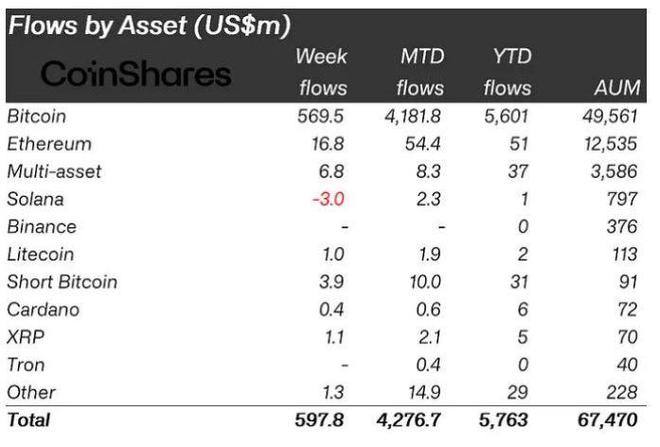The height and width of the screenshot is (447, 660).
Task: Click the XRP row label
Action: click(x=26, y=337)
